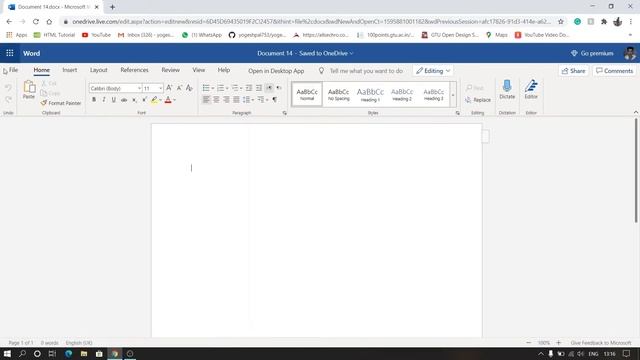
Task: Open the Comments pane
Action: point(614,71)
